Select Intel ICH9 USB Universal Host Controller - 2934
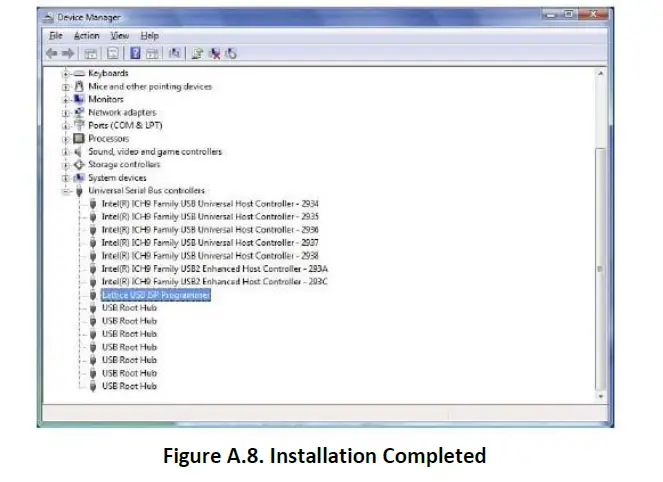Viewport: 663px width, 482px height. tap(210, 204)
